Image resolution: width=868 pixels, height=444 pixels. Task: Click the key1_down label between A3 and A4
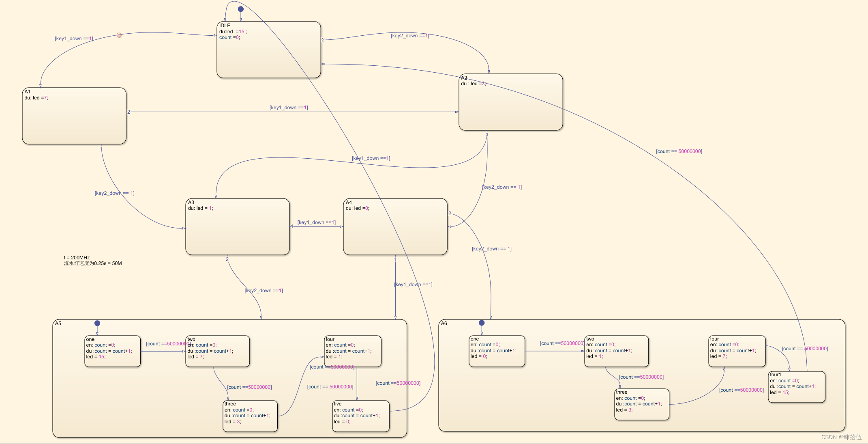tap(316, 222)
